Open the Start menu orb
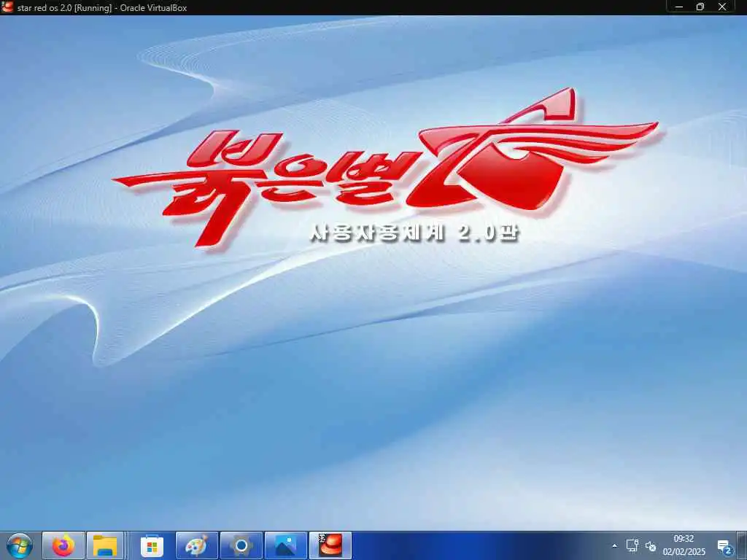The height and width of the screenshot is (560, 747). 19,545
